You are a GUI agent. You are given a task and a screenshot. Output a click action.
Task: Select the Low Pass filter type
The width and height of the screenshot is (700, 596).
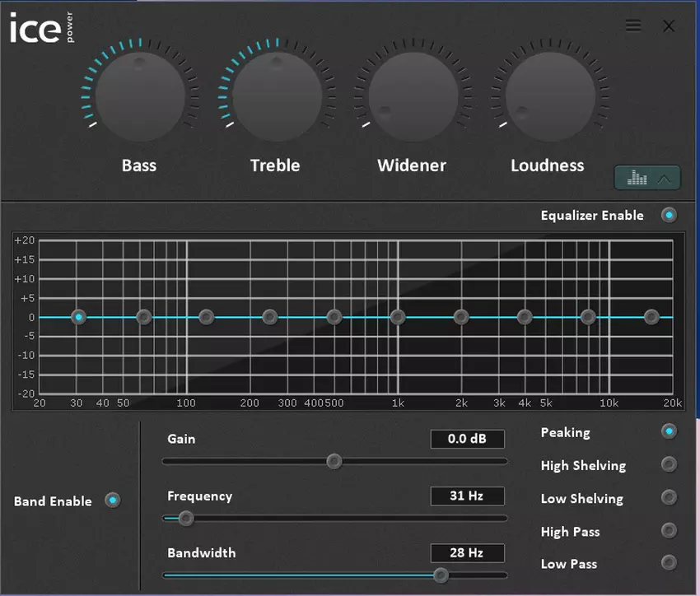[669, 564]
